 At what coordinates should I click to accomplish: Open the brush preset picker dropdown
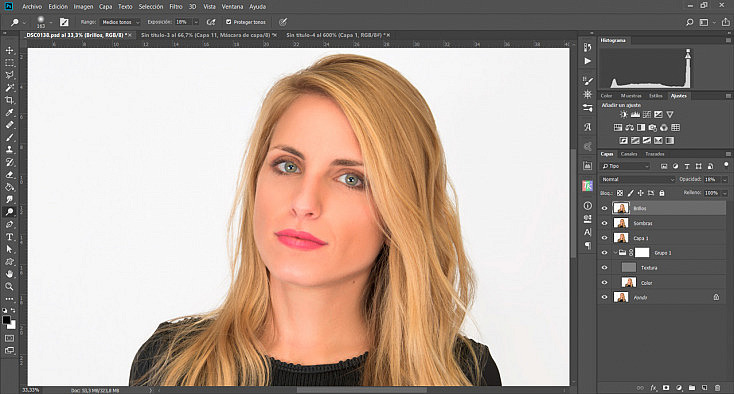click(x=51, y=22)
